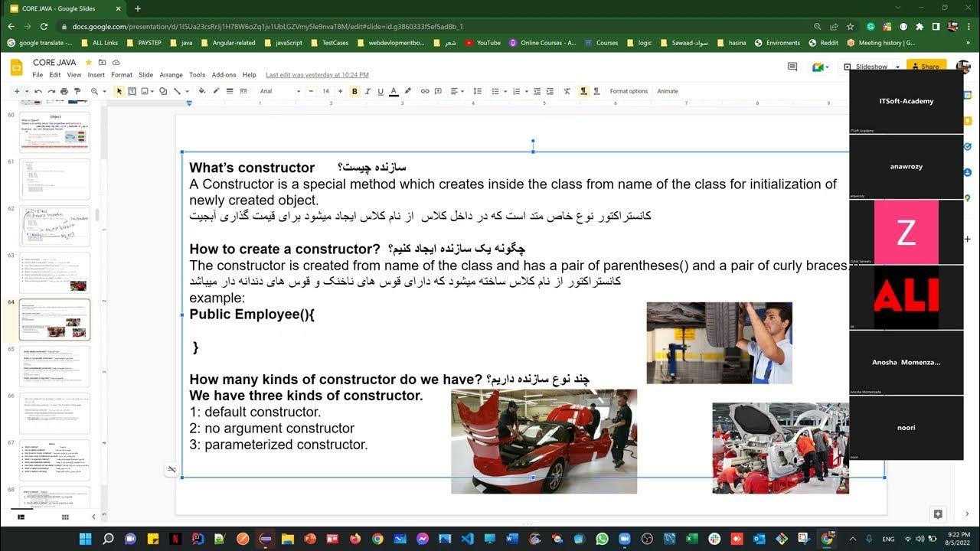Viewport: 980px width, 551px height.
Task: Choose the text box tool
Action: 132,91
